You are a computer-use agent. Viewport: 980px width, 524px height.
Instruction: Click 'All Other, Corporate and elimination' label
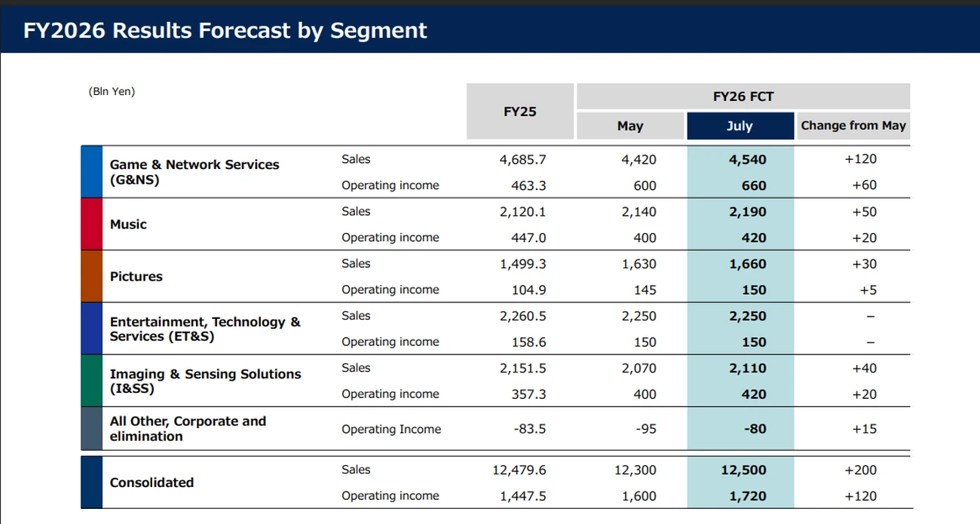(x=188, y=429)
